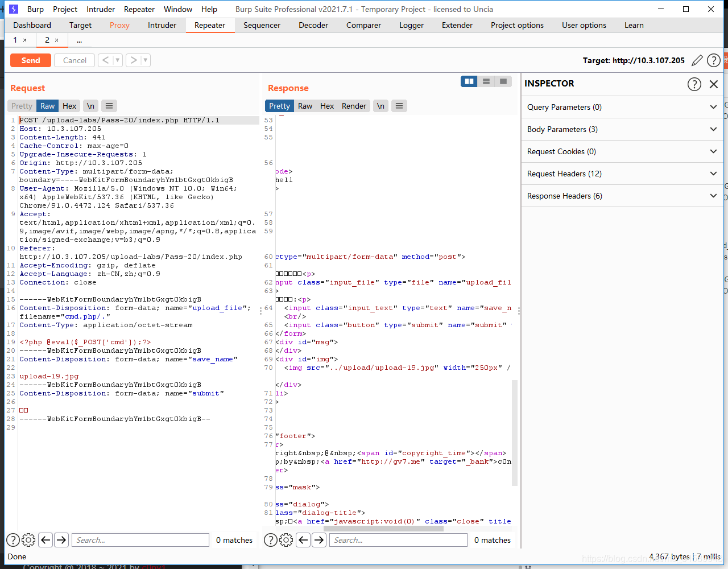The height and width of the screenshot is (569, 728).
Task: Select Raw view in Request pane
Action: pos(48,106)
